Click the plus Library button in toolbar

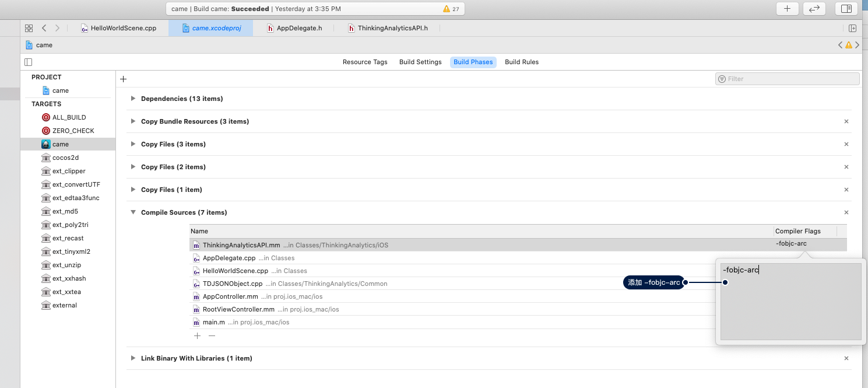tap(787, 9)
